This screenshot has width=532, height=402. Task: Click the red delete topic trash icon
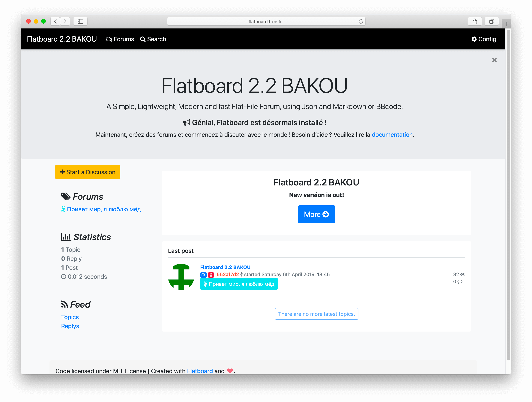coord(211,275)
